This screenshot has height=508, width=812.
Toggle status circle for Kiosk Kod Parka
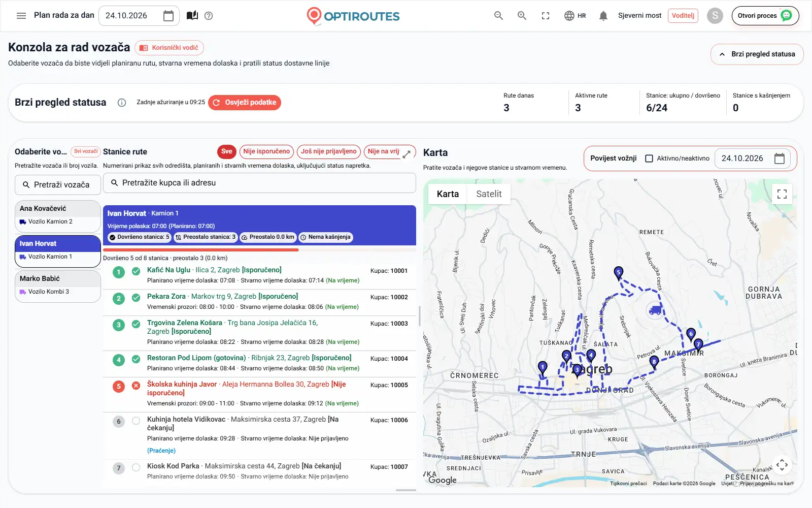136,467
